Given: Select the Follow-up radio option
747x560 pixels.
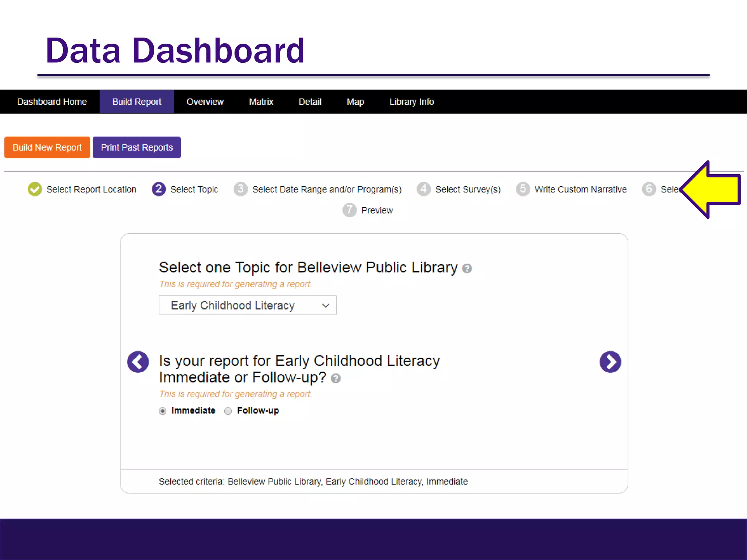Looking at the screenshot, I should [x=228, y=411].
